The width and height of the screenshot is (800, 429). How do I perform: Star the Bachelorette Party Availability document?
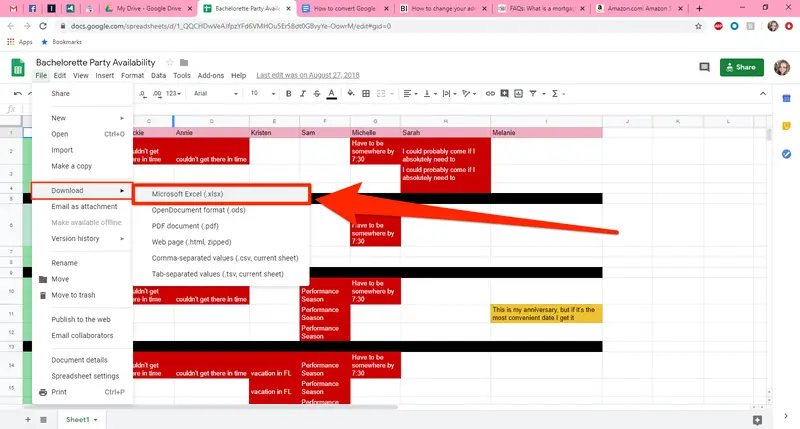[169, 62]
